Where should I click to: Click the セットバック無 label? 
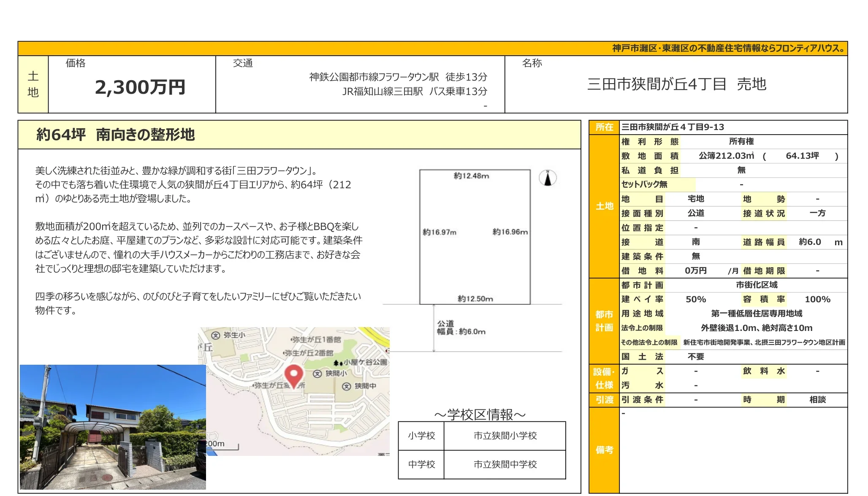pyautogui.click(x=644, y=184)
